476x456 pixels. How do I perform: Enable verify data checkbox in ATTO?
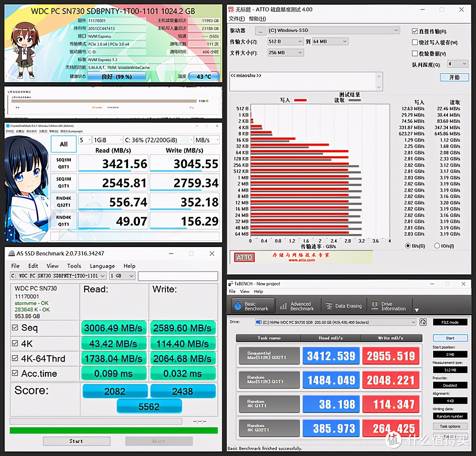click(x=415, y=54)
